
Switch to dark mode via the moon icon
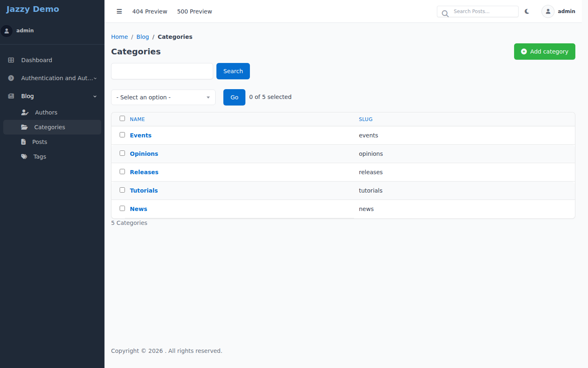[x=527, y=11]
